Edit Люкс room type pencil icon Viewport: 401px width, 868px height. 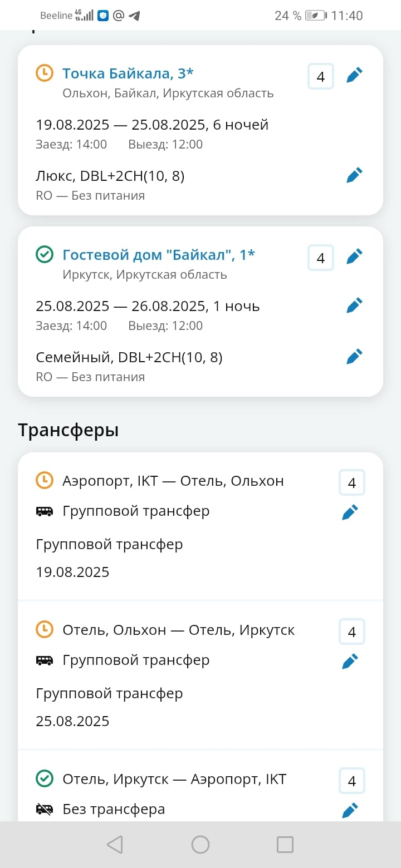[354, 175]
